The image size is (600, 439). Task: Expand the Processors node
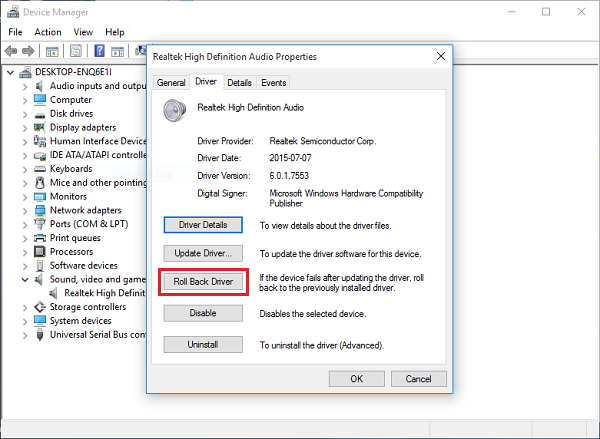[25, 252]
